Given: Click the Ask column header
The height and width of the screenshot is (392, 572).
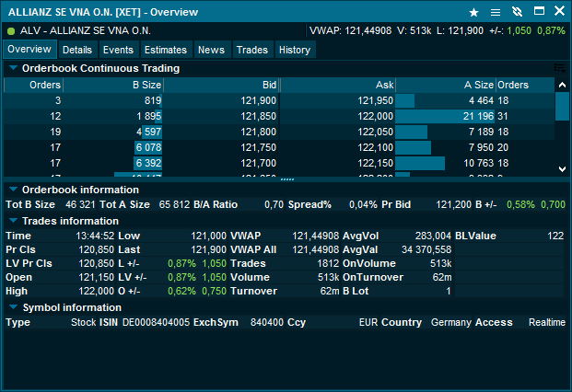Looking at the screenshot, I should 338,85.
